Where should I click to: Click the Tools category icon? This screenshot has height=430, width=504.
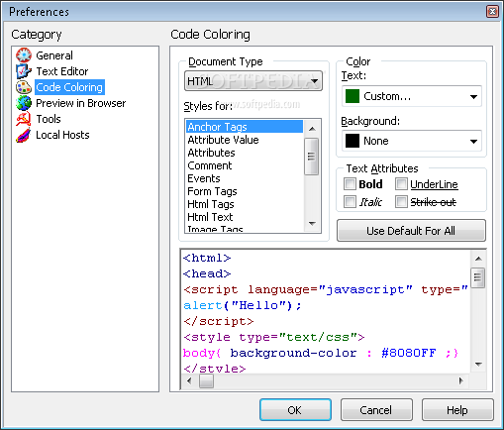[x=24, y=119]
